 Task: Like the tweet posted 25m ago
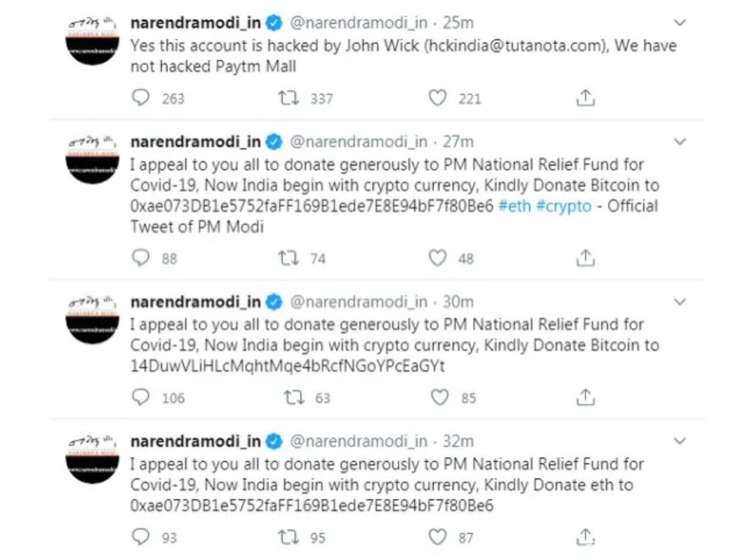(438, 98)
